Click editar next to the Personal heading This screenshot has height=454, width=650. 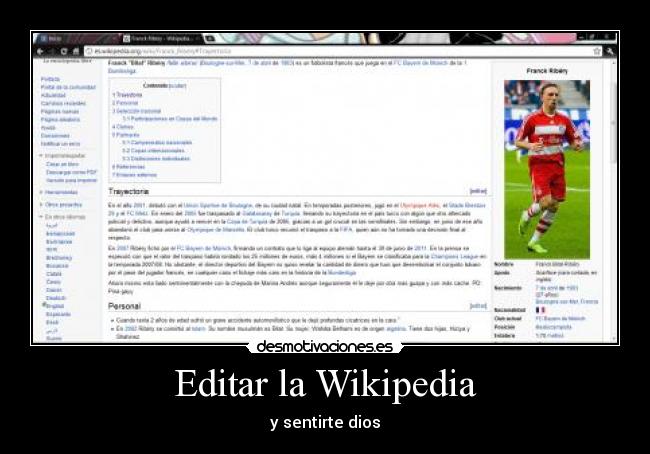(x=478, y=306)
